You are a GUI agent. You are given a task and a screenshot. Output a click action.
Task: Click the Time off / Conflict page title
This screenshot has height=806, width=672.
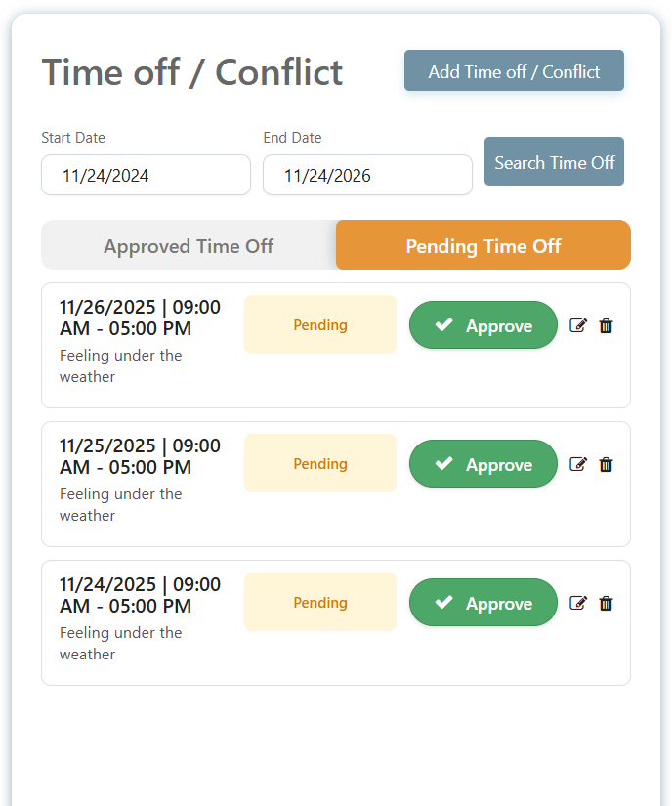coord(192,72)
